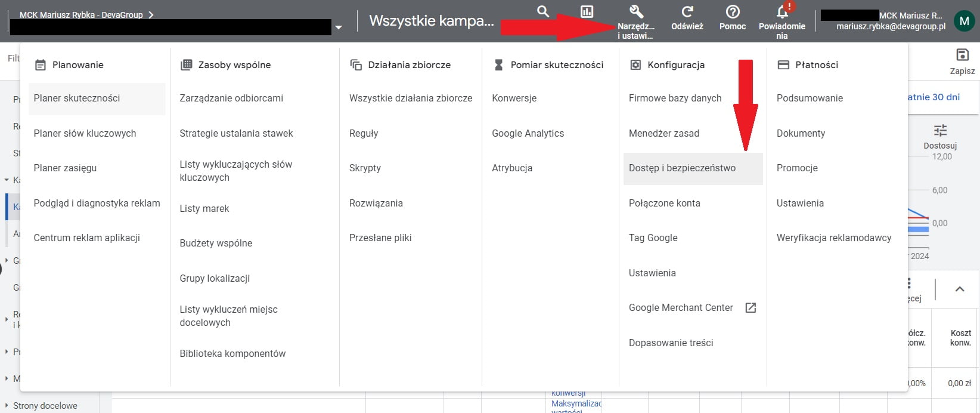
Task: Select Dostęp i bezpieczeństwo menu item
Action: [682, 168]
